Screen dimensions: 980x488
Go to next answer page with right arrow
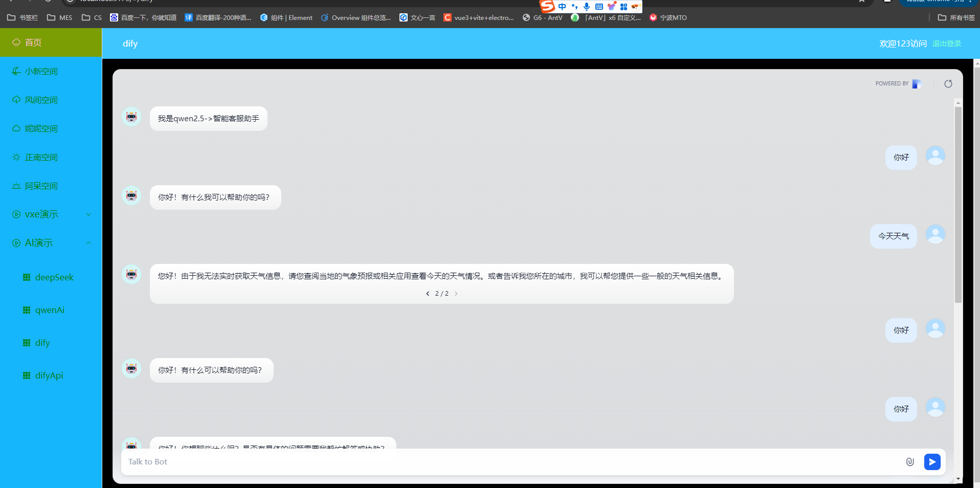[x=456, y=293]
